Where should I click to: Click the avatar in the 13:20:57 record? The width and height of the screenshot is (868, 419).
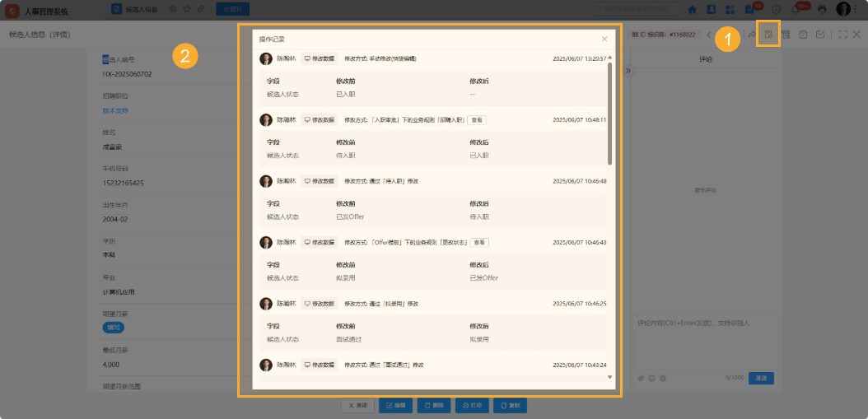[266, 58]
